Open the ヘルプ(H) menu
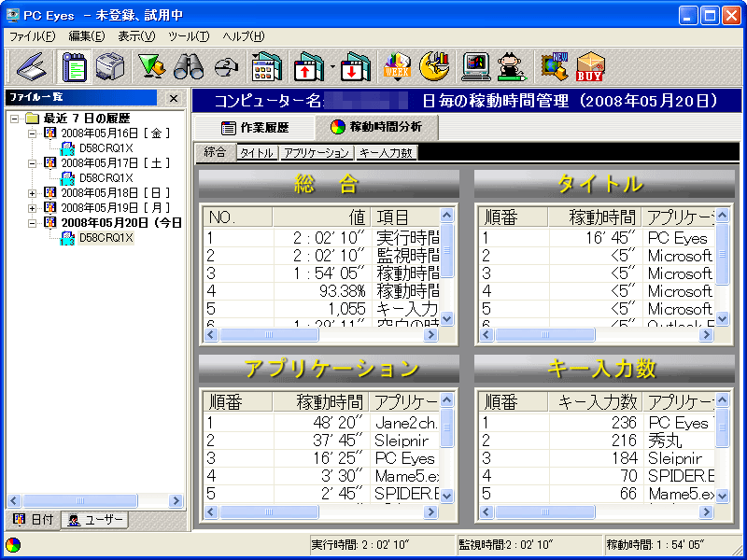Image resolution: width=747 pixels, height=560 pixels. [x=244, y=36]
